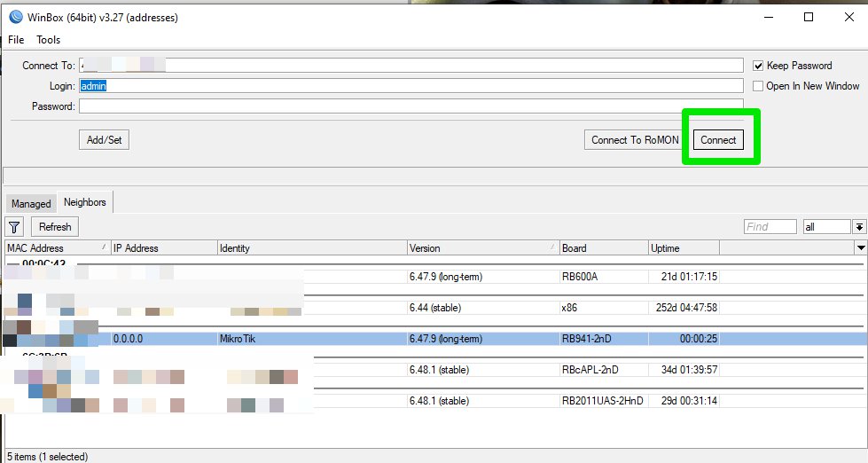Click into the Find search box
This screenshot has width=868, height=463.
pos(770,227)
